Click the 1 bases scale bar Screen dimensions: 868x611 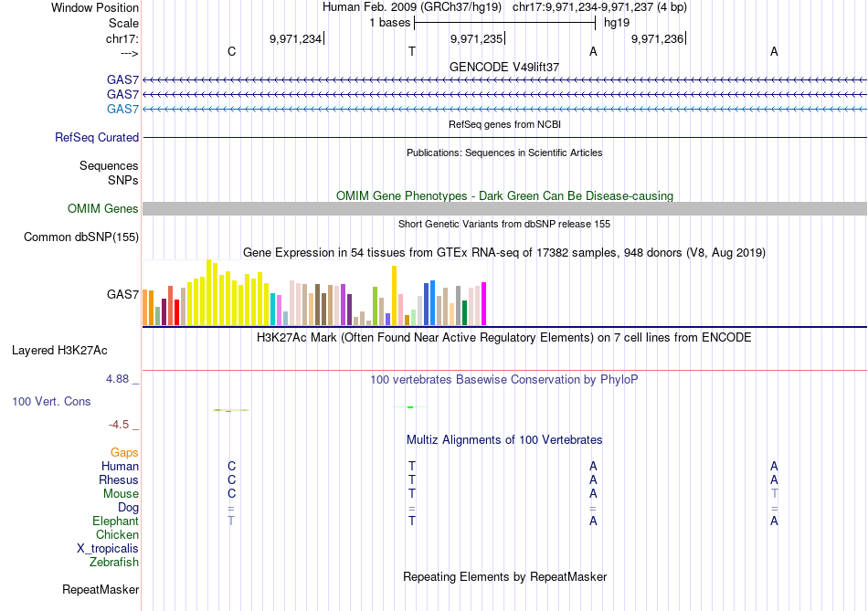click(504, 23)
